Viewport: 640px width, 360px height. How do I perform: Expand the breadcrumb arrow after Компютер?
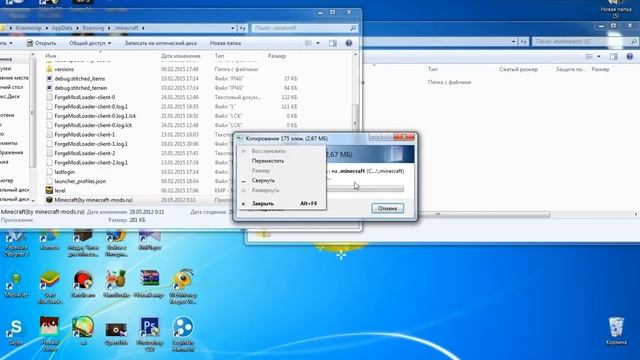(x=47, y=28)
